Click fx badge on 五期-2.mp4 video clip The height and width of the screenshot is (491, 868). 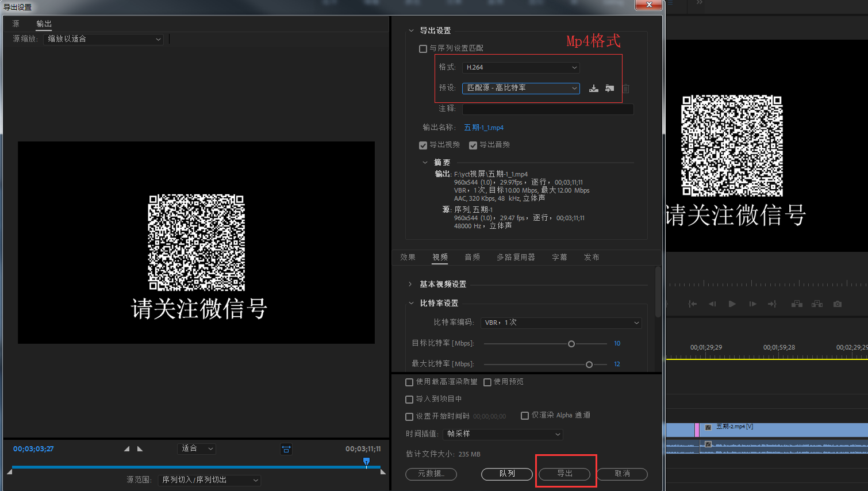pyautogui.click(x=708, y=427)
